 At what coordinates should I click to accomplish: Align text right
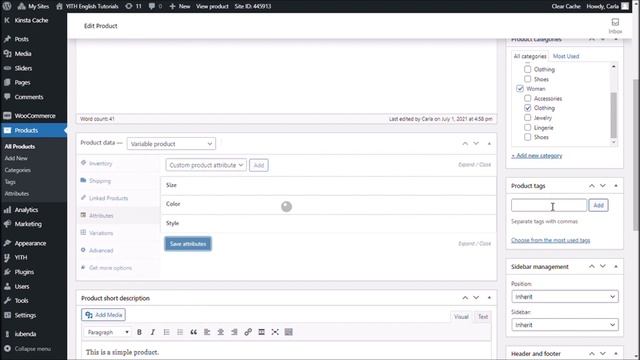234,332
